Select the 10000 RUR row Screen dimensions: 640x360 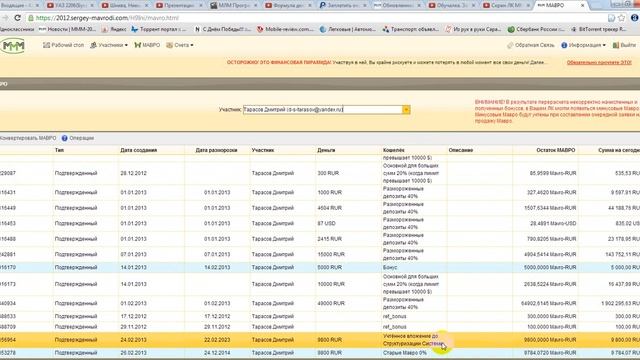(x=320, y=284)
